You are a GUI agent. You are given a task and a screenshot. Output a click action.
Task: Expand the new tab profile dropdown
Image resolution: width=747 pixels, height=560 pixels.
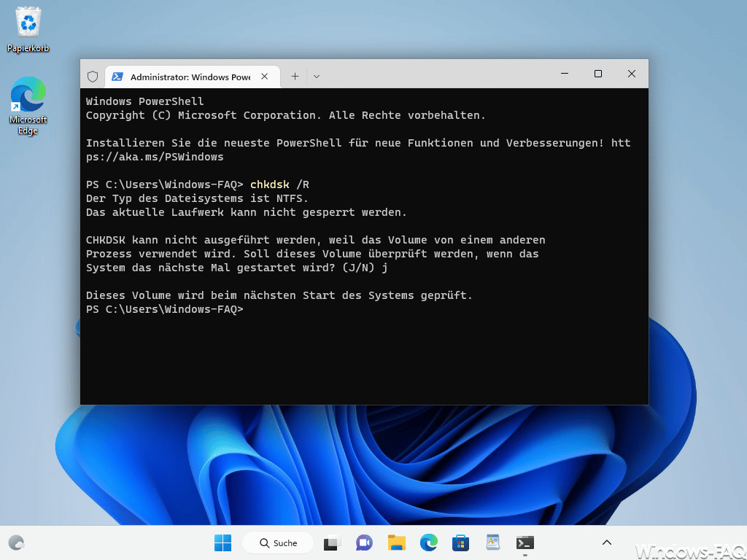click(x=317, y=76)
